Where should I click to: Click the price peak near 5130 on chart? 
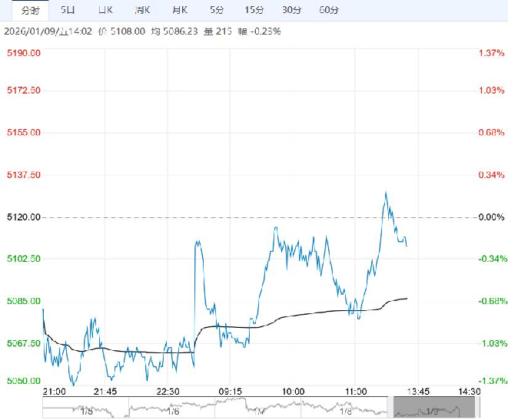coord(385,193)
